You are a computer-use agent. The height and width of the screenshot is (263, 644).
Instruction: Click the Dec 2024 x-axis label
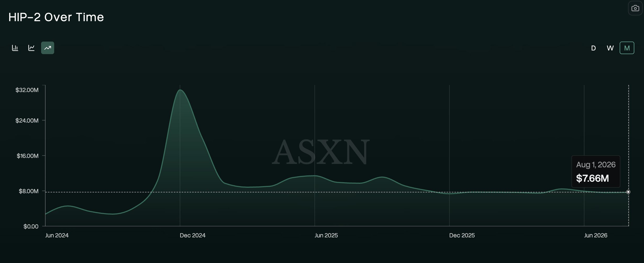coord(193,235)
